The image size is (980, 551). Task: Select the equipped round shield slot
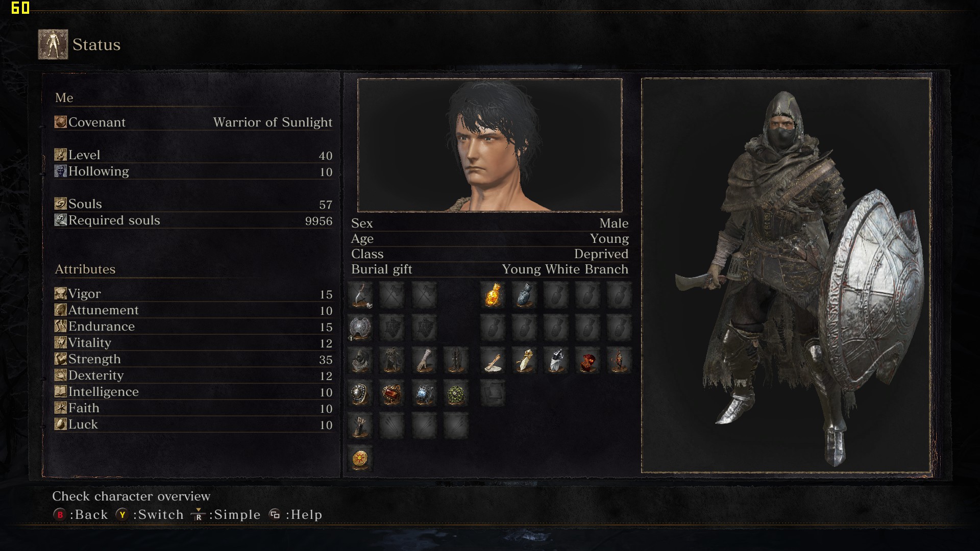360,328
